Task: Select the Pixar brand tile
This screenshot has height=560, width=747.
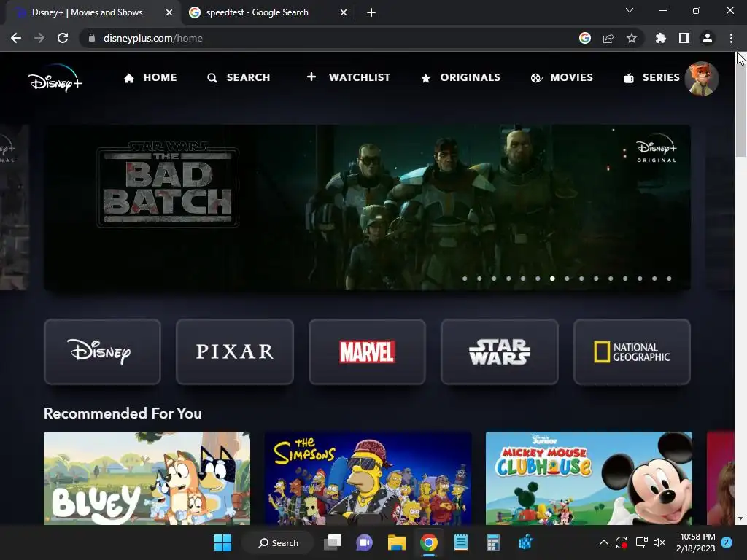Action: point(235,352)
